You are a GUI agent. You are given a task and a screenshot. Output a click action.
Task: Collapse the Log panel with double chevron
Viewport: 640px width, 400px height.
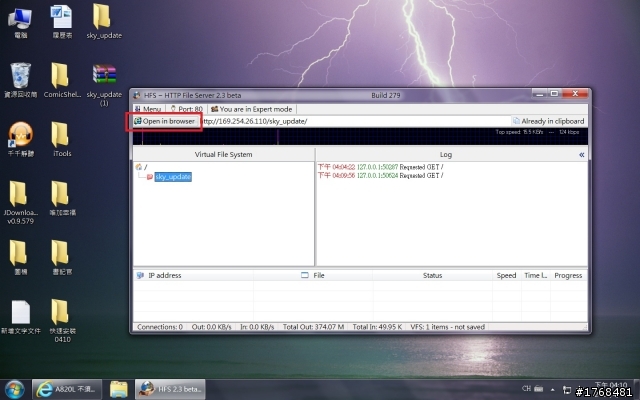[x=581, y=155]
